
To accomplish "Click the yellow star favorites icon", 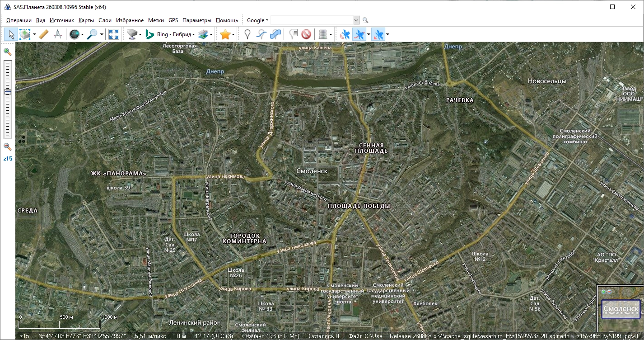I will coord(225,34).
